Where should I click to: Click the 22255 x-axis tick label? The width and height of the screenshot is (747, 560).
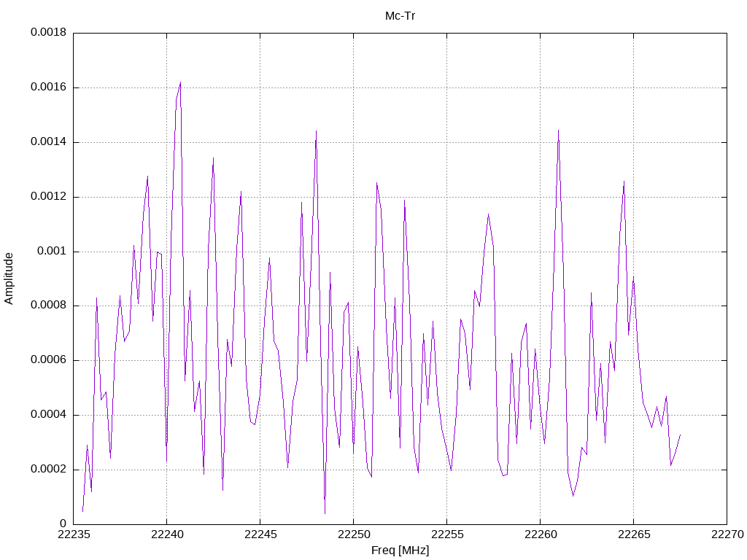(x=446, y=534)
